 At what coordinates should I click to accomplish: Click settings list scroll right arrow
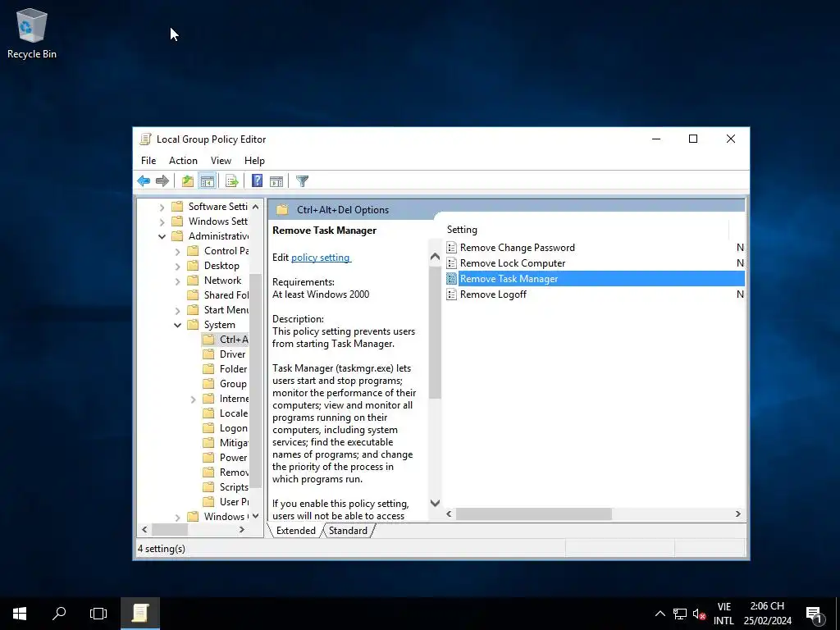point(737,514)
